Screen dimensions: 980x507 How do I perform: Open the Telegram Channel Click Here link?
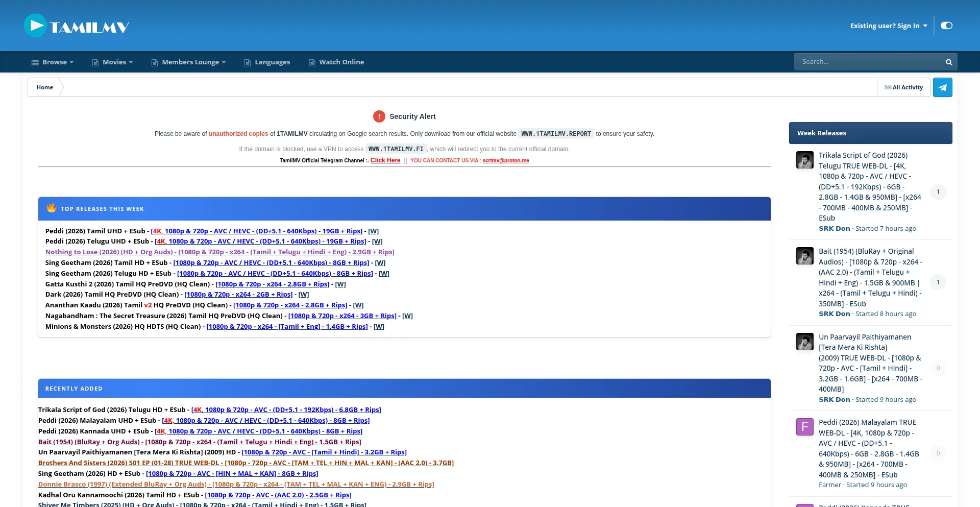coord(385,160)
